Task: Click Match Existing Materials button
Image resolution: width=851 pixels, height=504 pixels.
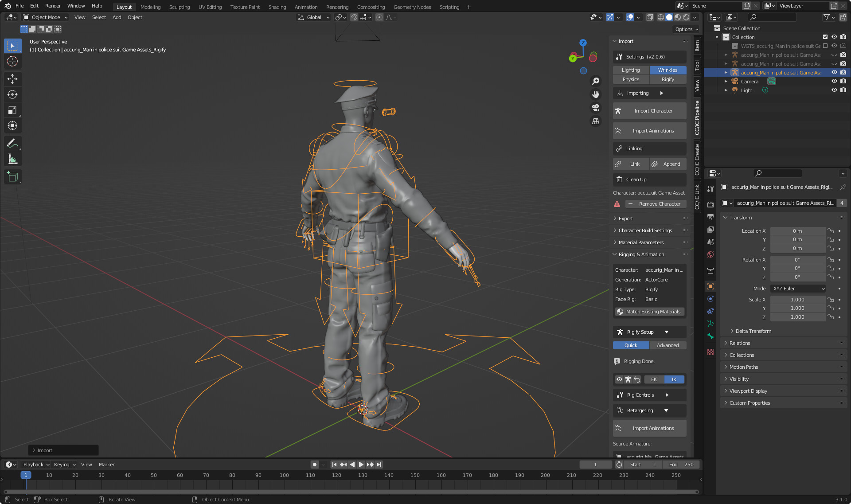Action: pos(650,312)
